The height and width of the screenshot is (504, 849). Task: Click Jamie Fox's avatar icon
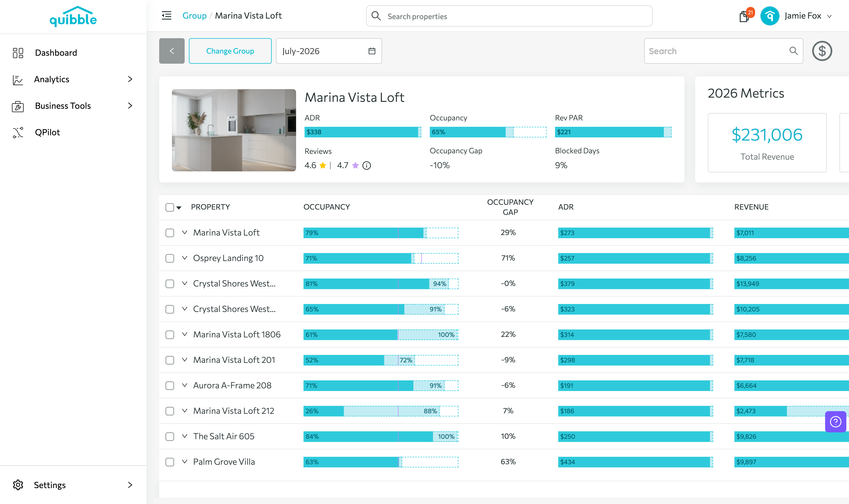coord(770,16)
